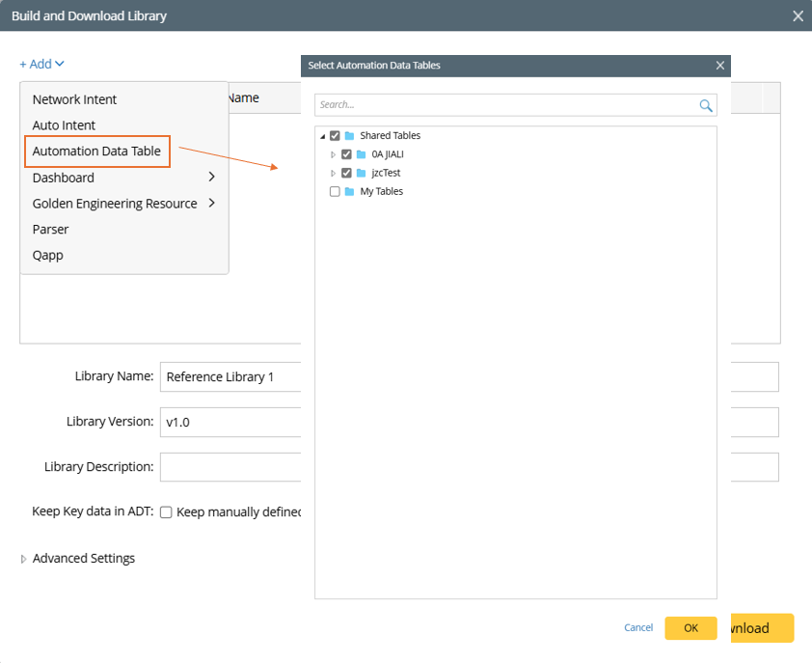812x663 pixels.
Task: Select Automation Data Table menu item
Action: point(96,152)
